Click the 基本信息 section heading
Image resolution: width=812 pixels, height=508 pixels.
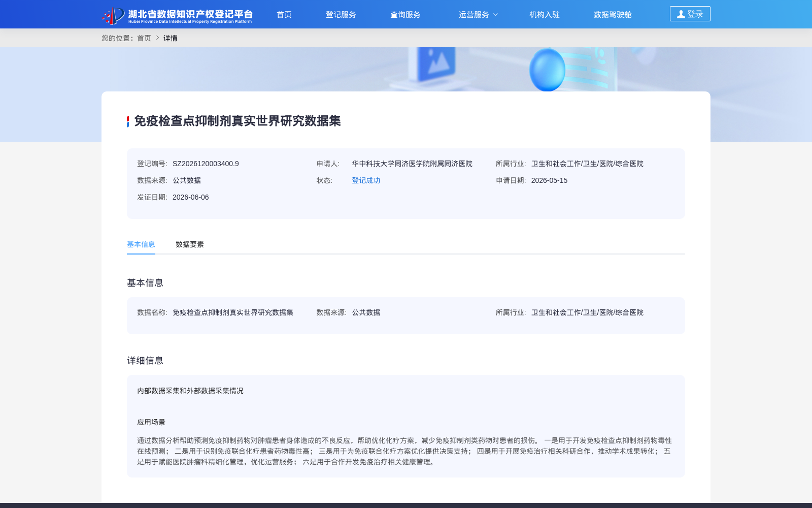point(145,283)
